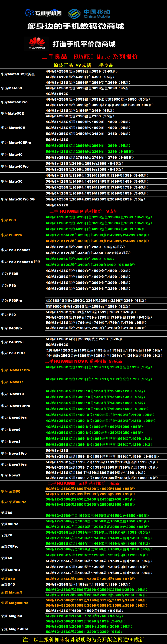Click the orange "华为 Nova11" model cell
167x644 pixels.
pos(22,382)
